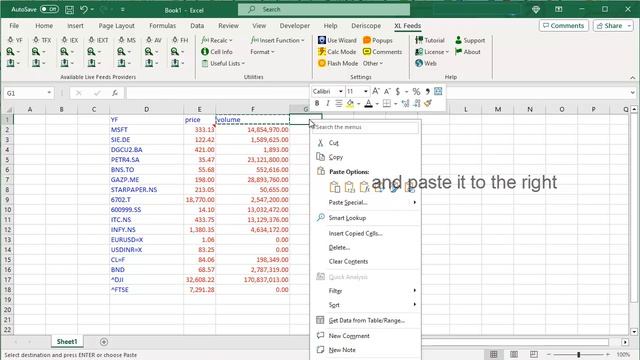Open Paste Special submenu
The width and height of the screenshot is (640, 360).
365,202
